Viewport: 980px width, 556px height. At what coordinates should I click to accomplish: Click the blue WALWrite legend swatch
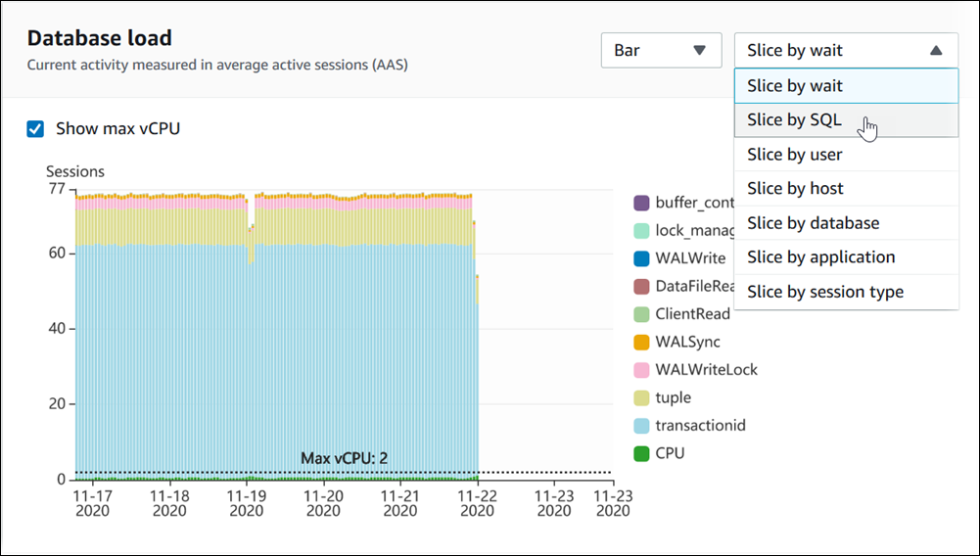coord(641,258)
